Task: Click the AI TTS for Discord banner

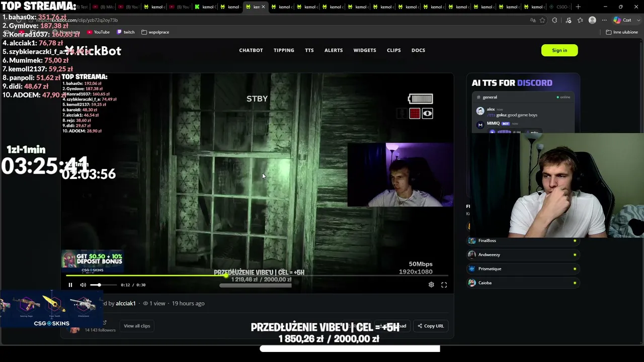Action: click(523, 103)
